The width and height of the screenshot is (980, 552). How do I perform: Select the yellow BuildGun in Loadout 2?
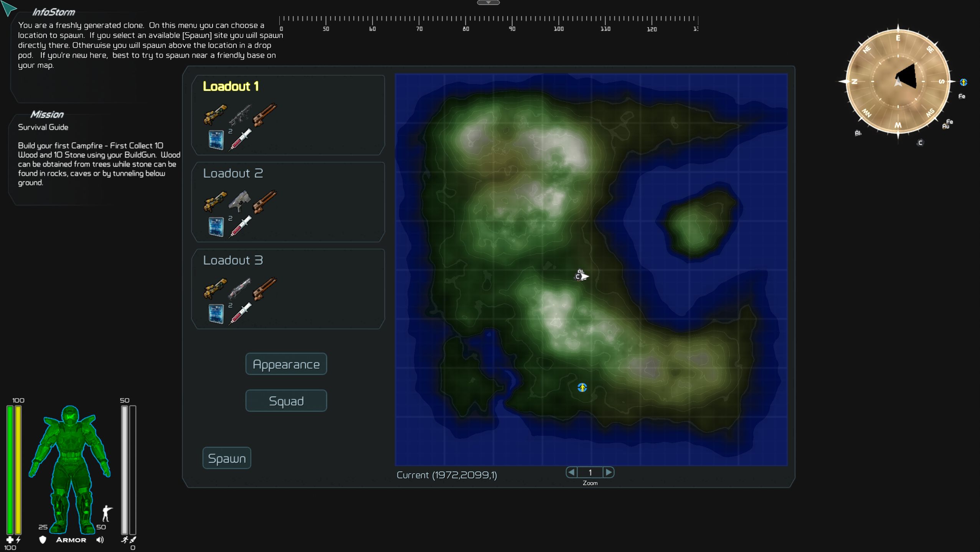click(215, 201)
